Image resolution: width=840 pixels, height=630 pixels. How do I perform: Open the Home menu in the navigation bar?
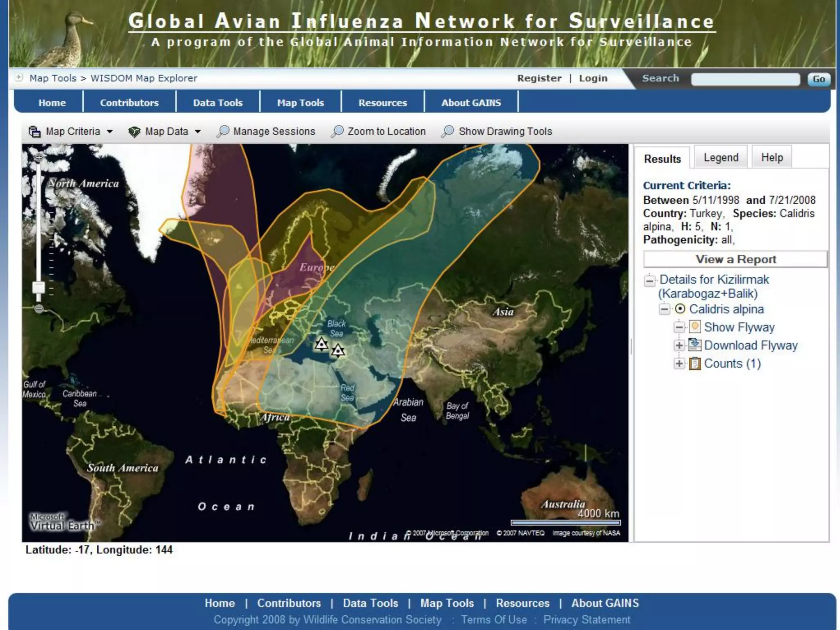pos(52,103)
